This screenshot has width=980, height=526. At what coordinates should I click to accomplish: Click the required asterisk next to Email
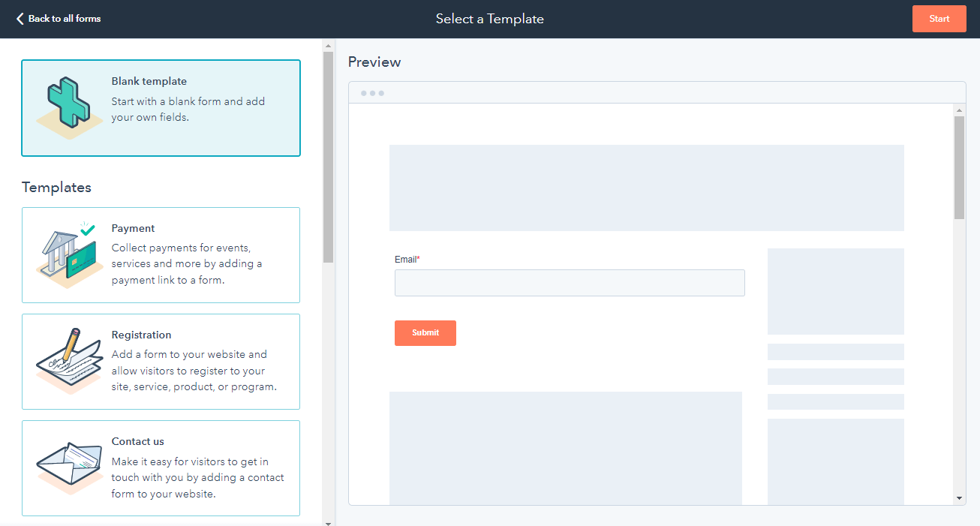pyautogui.click(x=417, y=256)
